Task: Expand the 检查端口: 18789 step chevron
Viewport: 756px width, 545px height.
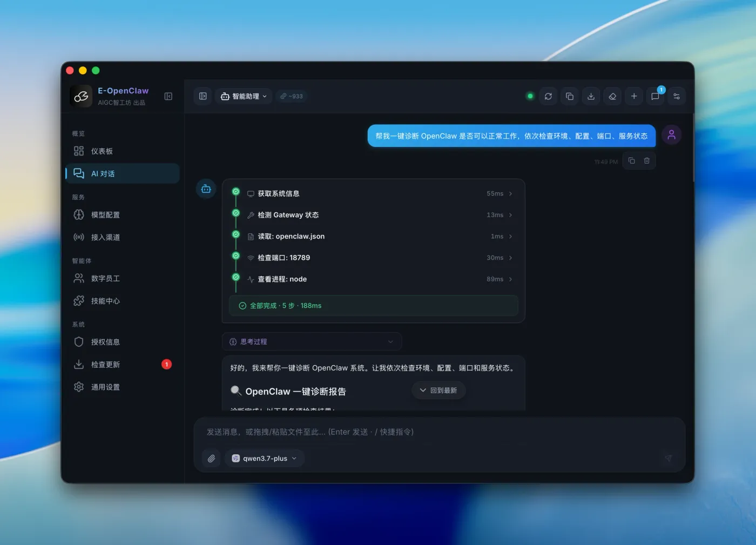Action: tap(510, 258)
